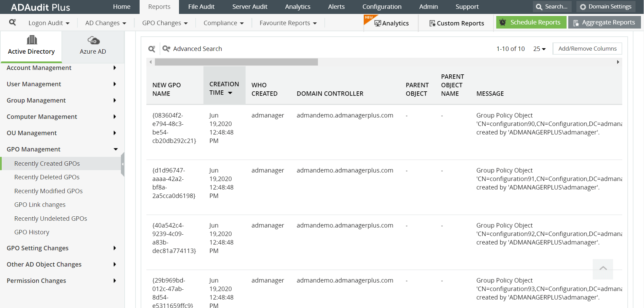Open the Compliance menu
This screenshot has width=644, height=308.
click(x=223, y=23)
